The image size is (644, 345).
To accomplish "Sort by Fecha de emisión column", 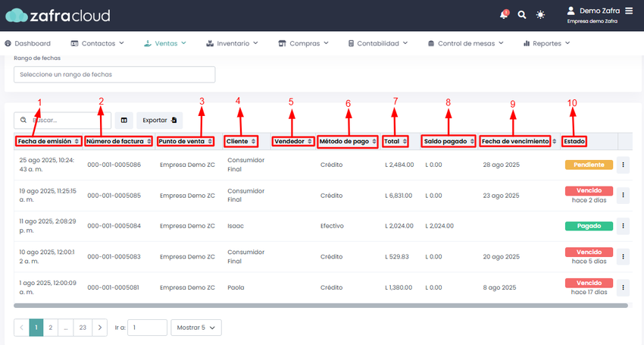I will click(x=48, y=141).
